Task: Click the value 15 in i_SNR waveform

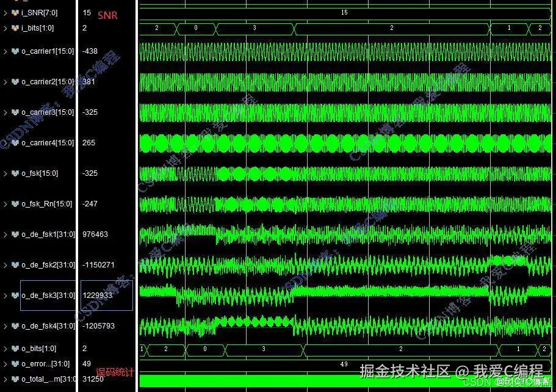Action: click(344, 13)
